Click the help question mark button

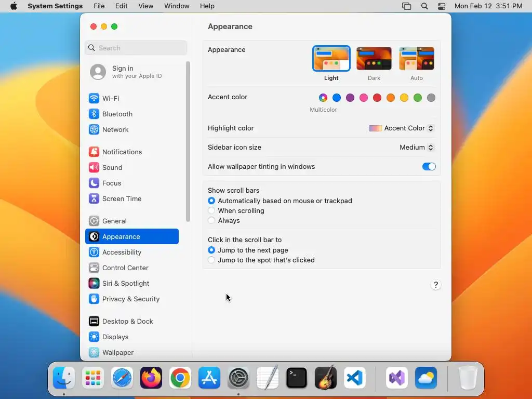[x=436, y=285]
